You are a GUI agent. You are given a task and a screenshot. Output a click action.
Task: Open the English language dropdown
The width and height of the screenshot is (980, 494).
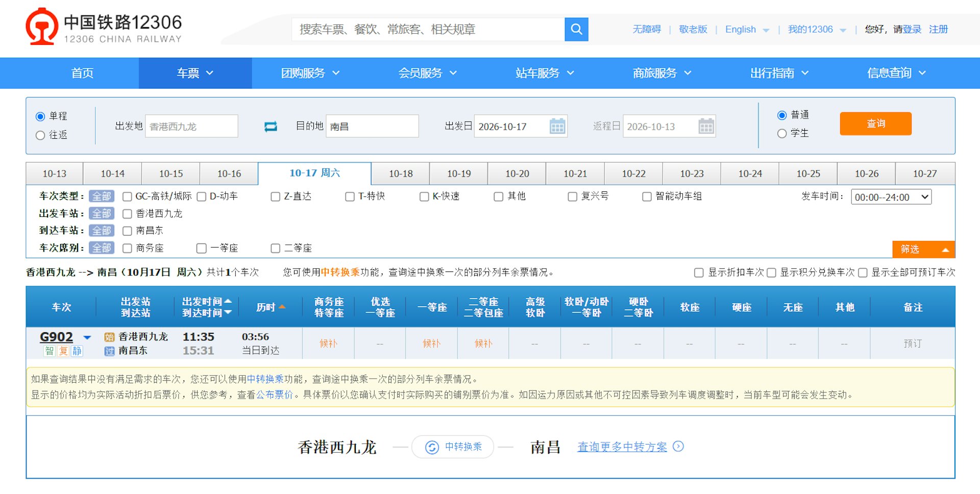(x=747, y=29)
